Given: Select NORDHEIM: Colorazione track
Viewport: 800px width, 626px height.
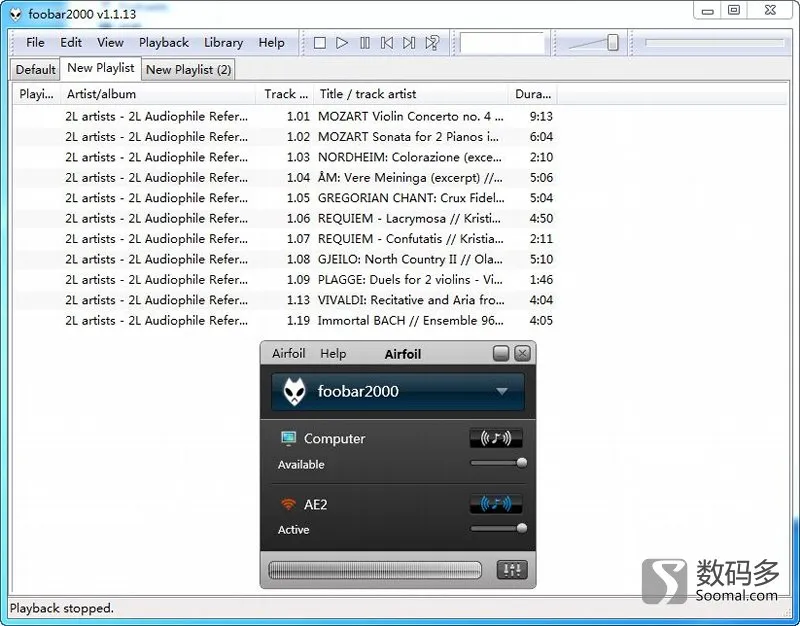Looking at the screenshot, I should click(285, 157).
